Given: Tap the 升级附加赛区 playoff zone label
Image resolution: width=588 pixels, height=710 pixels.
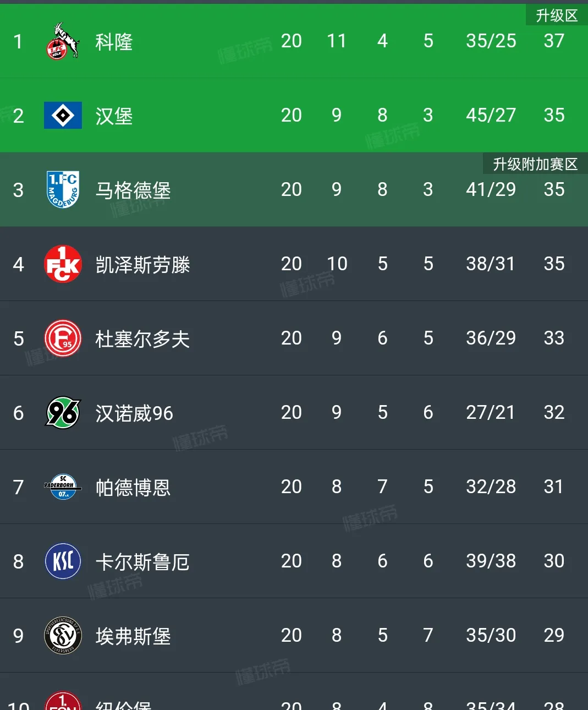Looking at the screenshot, I should click(x=535, y=164).
